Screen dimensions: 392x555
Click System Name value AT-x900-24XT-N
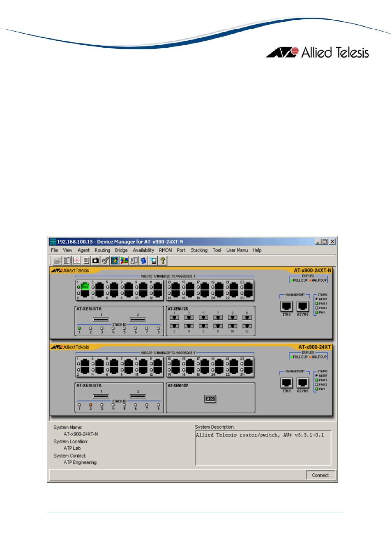tap(81, 434)
